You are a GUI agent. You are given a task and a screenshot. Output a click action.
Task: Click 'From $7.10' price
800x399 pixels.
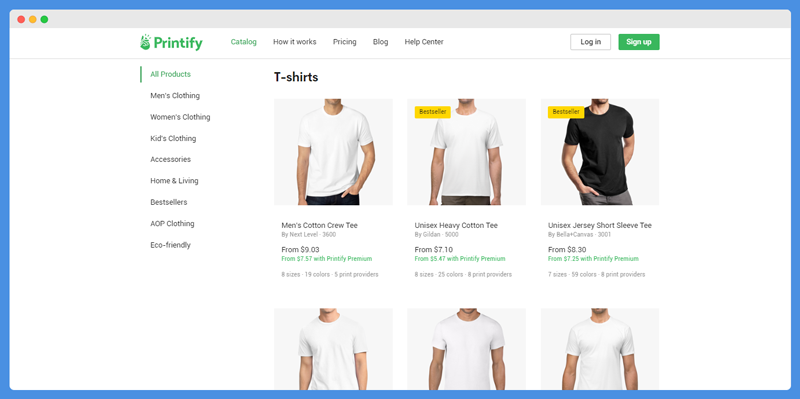tap(434, 250)
